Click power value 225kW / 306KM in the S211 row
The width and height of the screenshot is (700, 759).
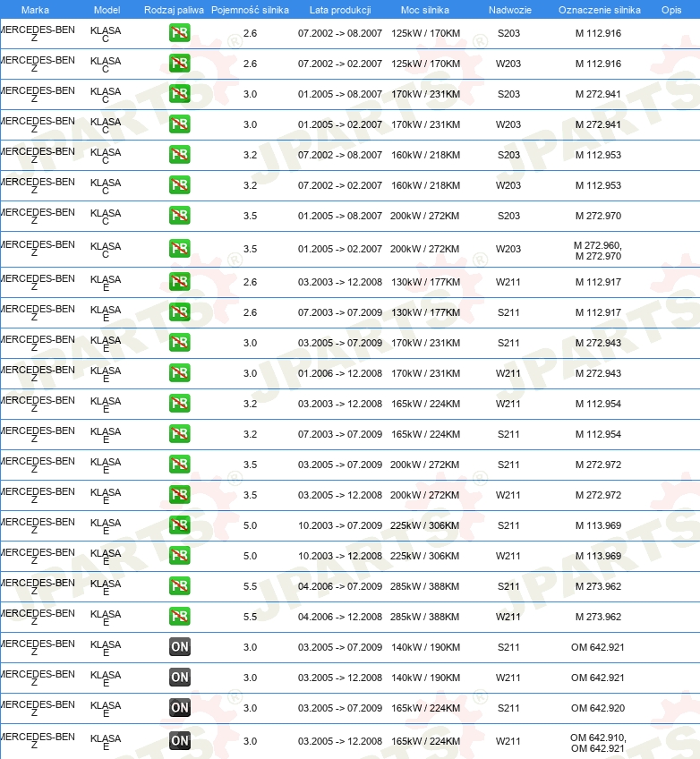424,525
